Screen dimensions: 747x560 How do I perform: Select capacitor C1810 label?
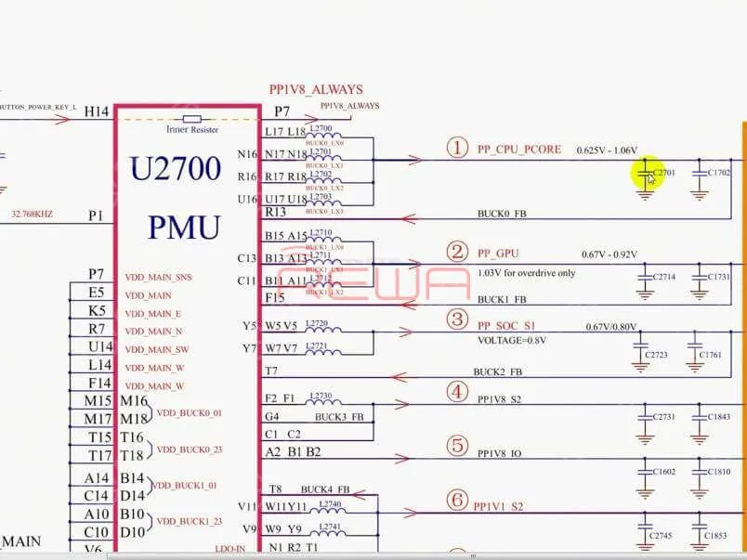719,472
